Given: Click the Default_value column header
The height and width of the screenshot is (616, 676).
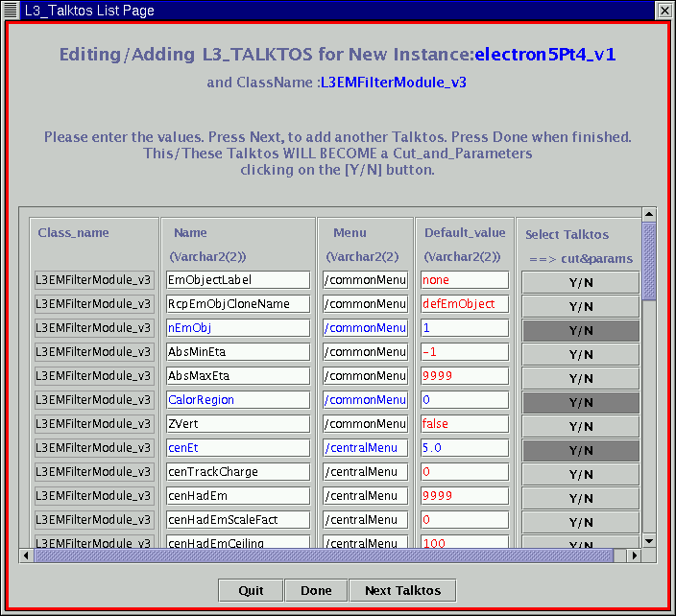Looking at the screenshot, I should pyautogui.click(x=464, y=233).
